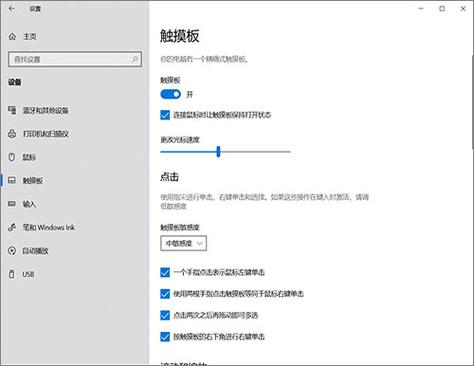474x366 pixels.
Task: Click the AutoPlay icon in sidebar
Action: tap(12, 251)
